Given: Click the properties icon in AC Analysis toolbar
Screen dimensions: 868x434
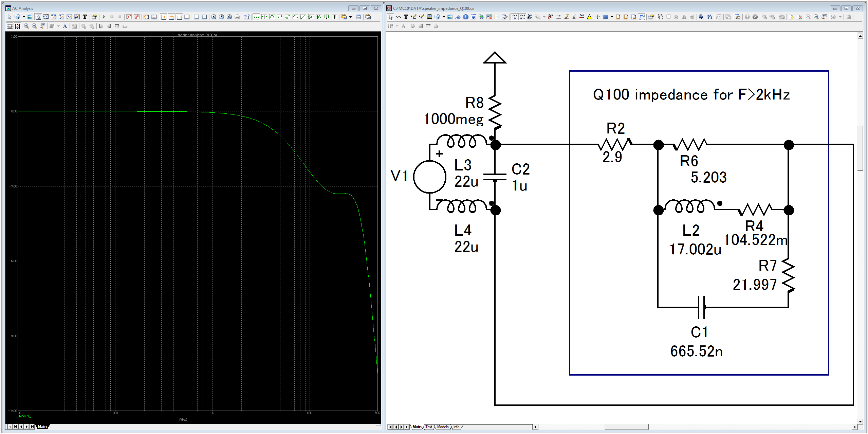Looking at the screenshot, I should click(94, 17).
